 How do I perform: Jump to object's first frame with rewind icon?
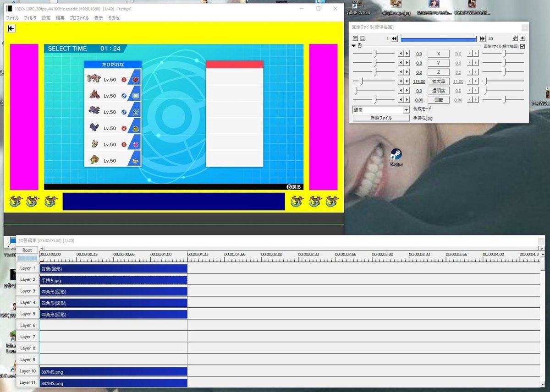(395, 39)
